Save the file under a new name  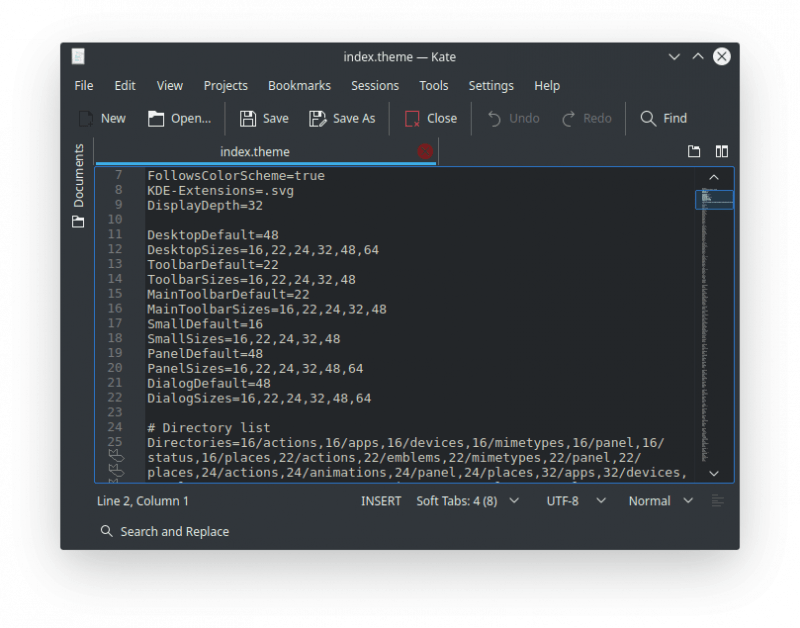[x=342, y=118]
